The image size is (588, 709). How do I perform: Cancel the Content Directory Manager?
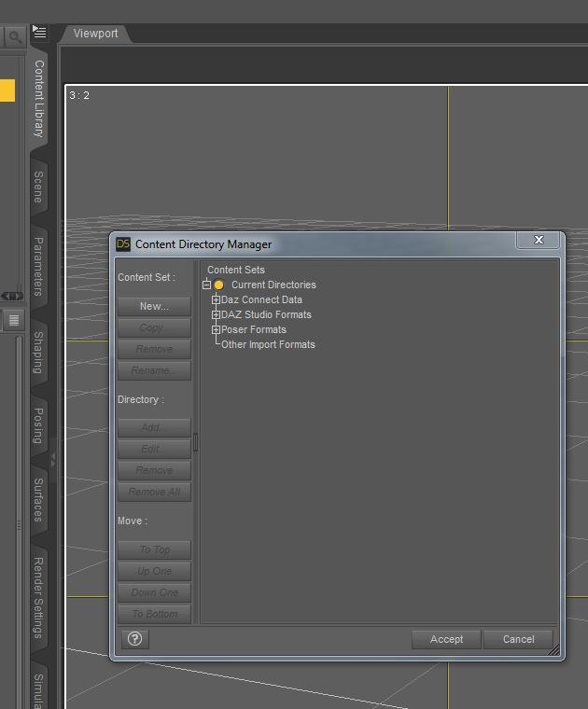pos(518,639)
